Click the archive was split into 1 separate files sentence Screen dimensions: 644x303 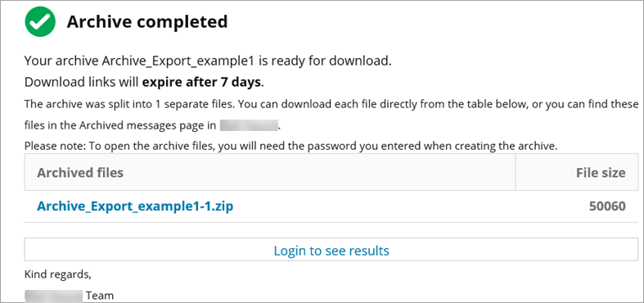point(129,104)
